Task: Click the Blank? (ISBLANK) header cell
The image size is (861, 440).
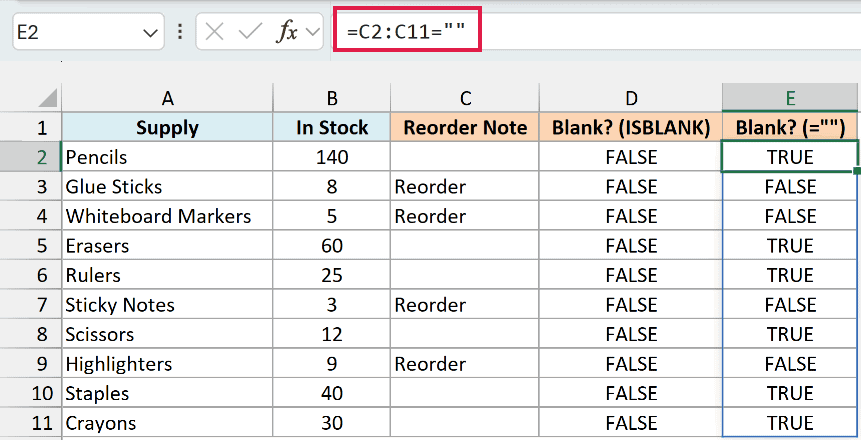Action: pos(631,127)
